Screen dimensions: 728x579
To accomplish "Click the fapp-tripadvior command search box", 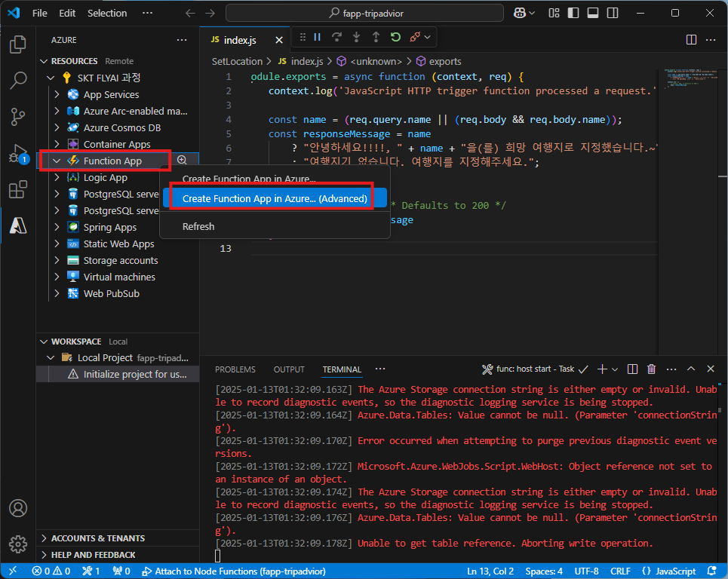I will 364,13.
